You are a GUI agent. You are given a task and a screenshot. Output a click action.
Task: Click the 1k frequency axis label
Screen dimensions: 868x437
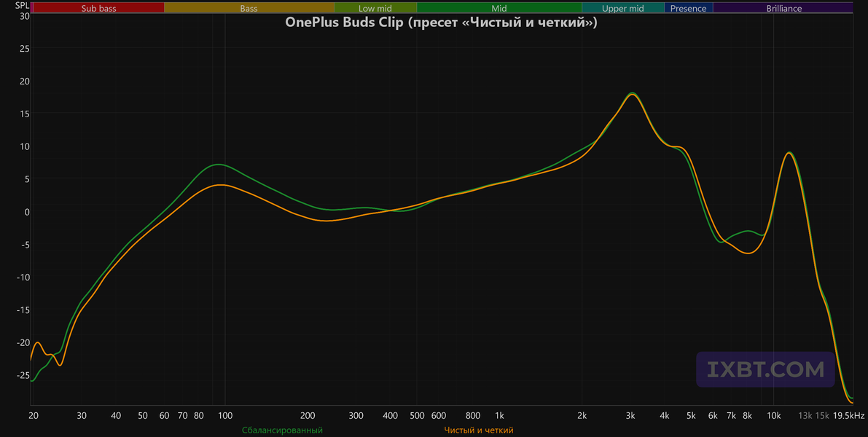(x=499, y=416)
